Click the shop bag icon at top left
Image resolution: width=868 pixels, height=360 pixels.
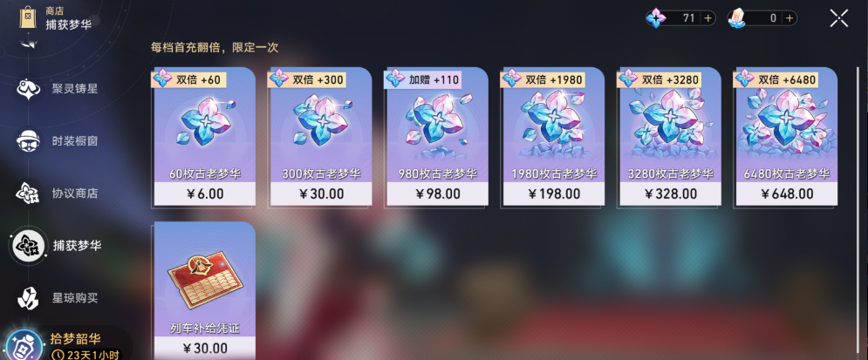[x=28, y=17]
